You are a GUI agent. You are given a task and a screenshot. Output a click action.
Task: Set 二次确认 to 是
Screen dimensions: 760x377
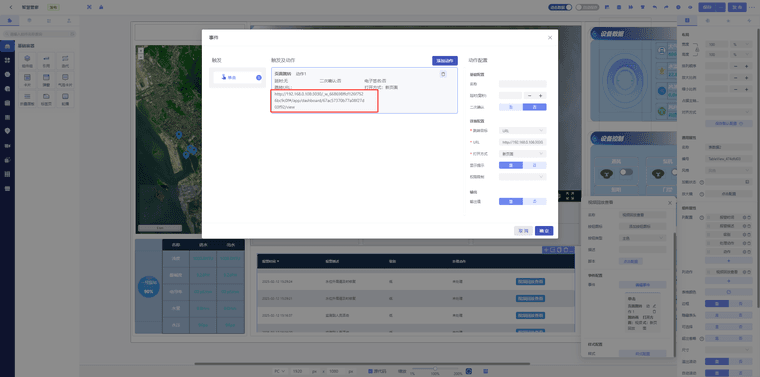[x=511, y=107]
